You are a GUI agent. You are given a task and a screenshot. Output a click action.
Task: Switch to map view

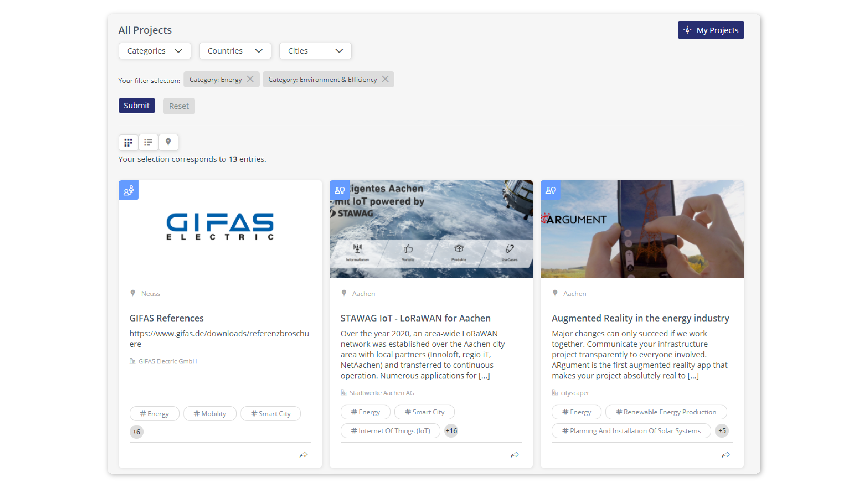(168, 142)
